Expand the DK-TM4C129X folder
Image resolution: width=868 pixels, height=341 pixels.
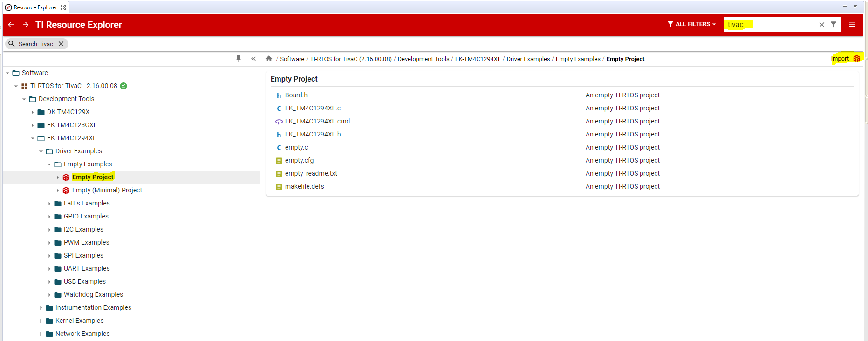pos(33,112)
